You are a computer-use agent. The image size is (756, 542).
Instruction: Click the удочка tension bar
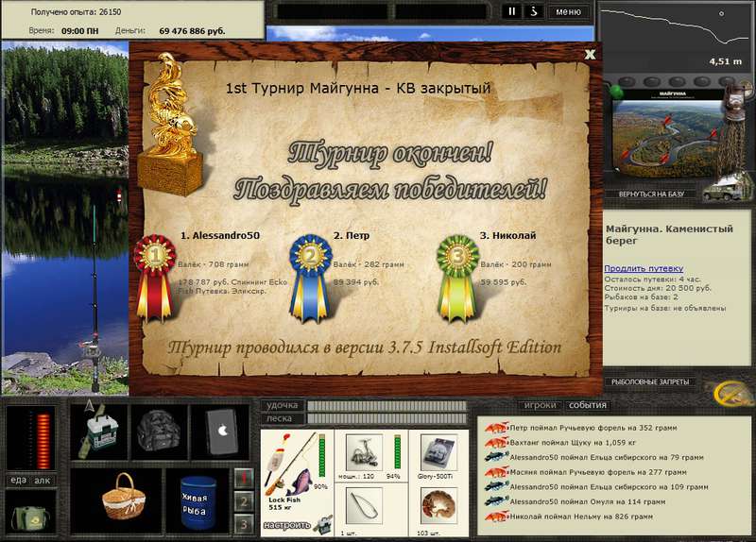(x=387, y=406)
